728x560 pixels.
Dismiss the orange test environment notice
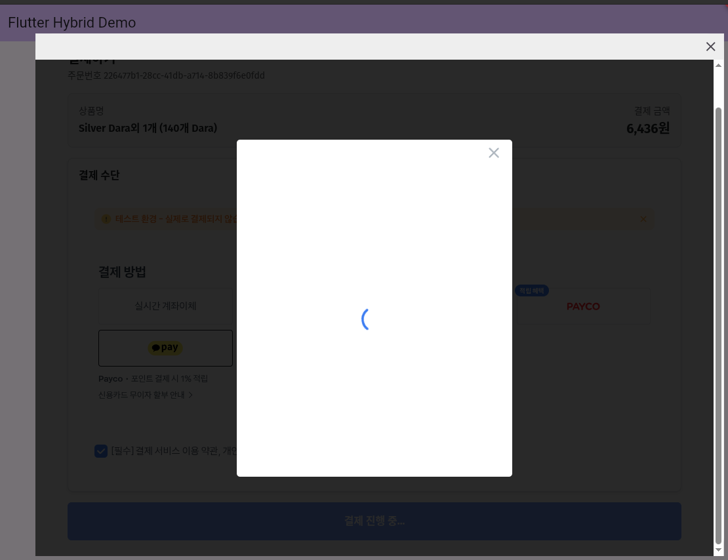point(643,219)
